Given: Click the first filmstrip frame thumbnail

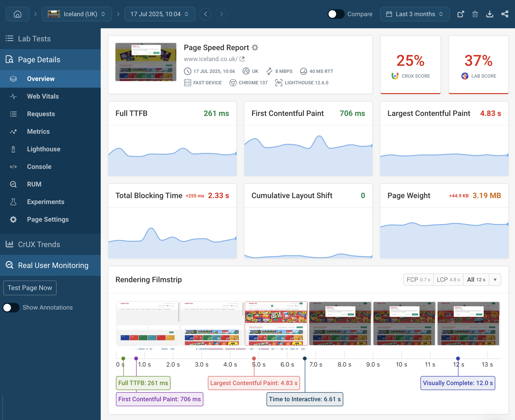Looking at the screenshot, I should point(148,323).
